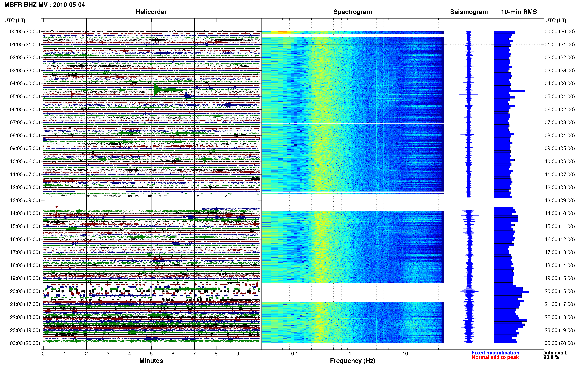The image size is (588, 368).
Task: Click left time label 04:00 (00:00)
Action: (25, 83)
